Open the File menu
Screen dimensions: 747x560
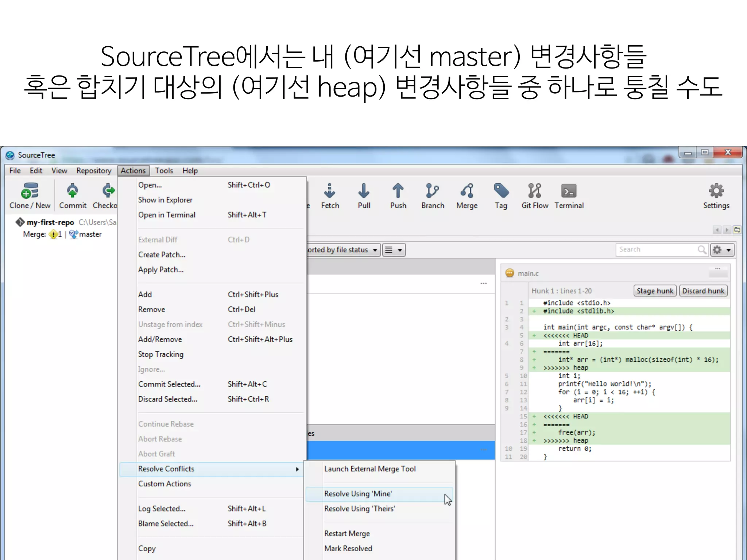click(x=15, y=171)
